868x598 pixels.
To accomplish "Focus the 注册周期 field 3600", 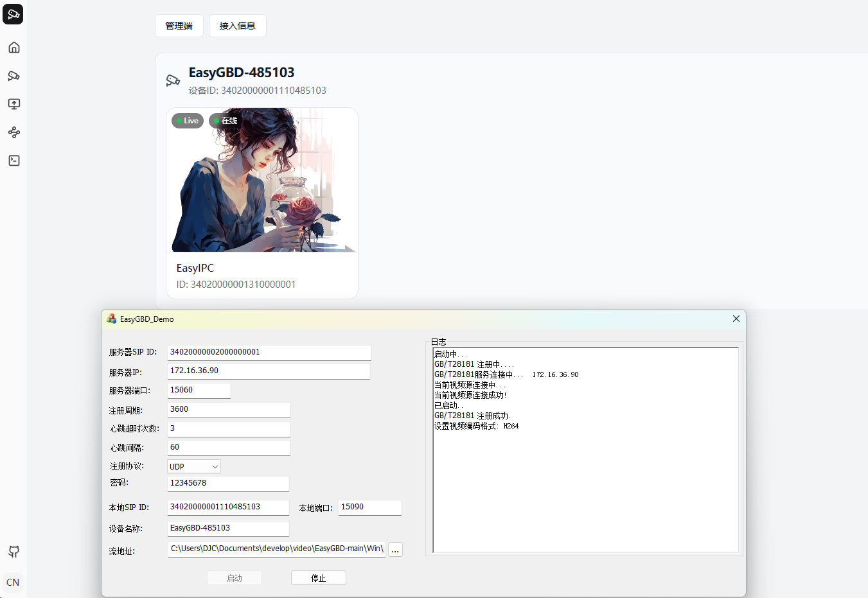I will pyautogui.click(x=229, y=410).
